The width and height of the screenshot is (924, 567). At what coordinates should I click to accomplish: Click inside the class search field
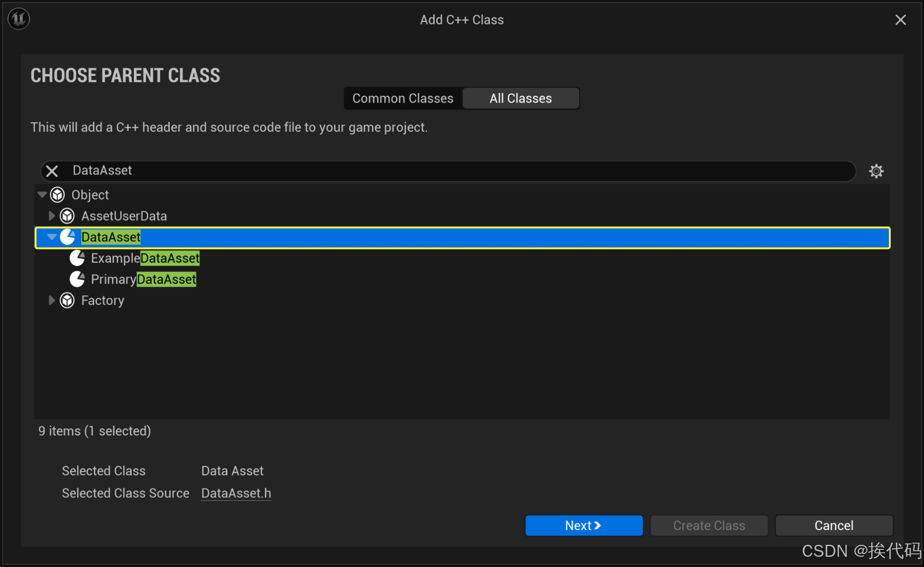[416, 171]
